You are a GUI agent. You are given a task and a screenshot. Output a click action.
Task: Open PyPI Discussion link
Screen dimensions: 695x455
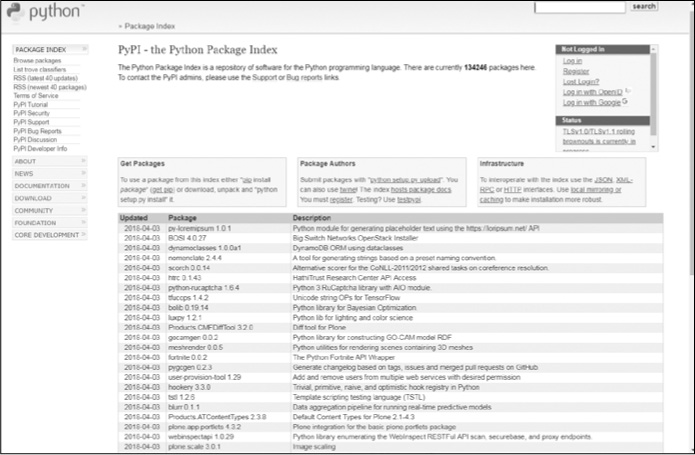(35, 140)
